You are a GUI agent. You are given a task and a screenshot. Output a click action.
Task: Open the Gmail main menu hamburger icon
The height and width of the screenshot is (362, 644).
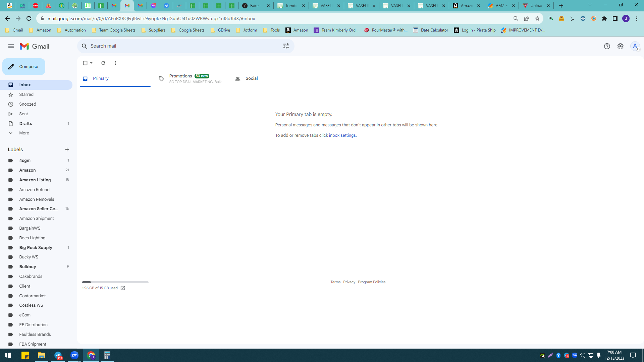[x=11, y=46]
